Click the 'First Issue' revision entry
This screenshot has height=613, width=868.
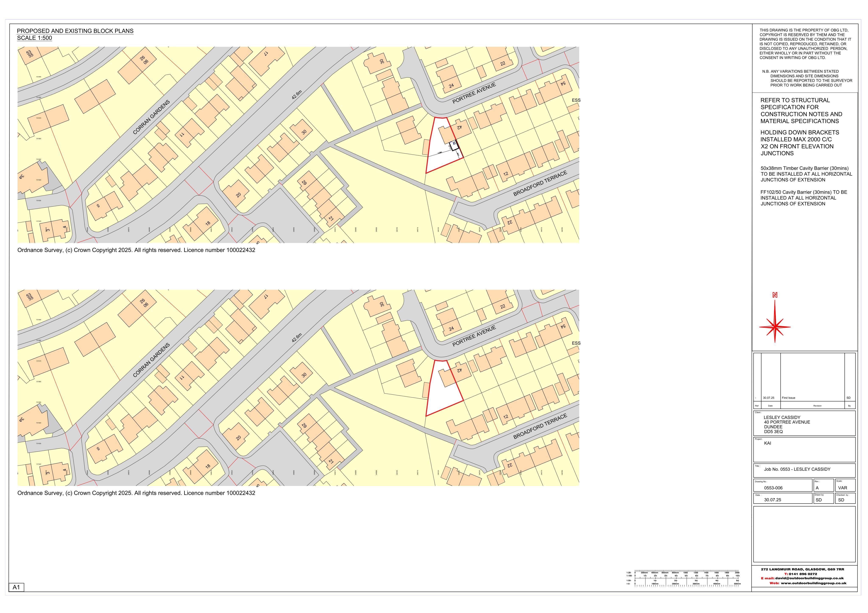pos(788,398)
